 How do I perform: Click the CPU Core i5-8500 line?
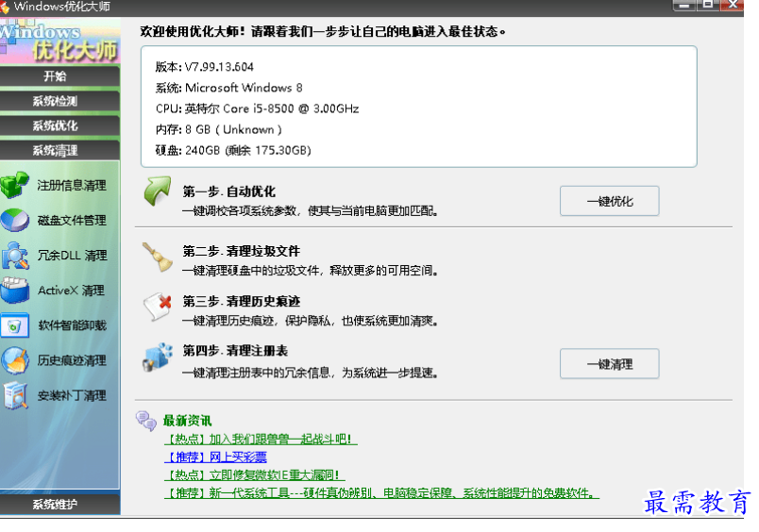tap(257, 108)
